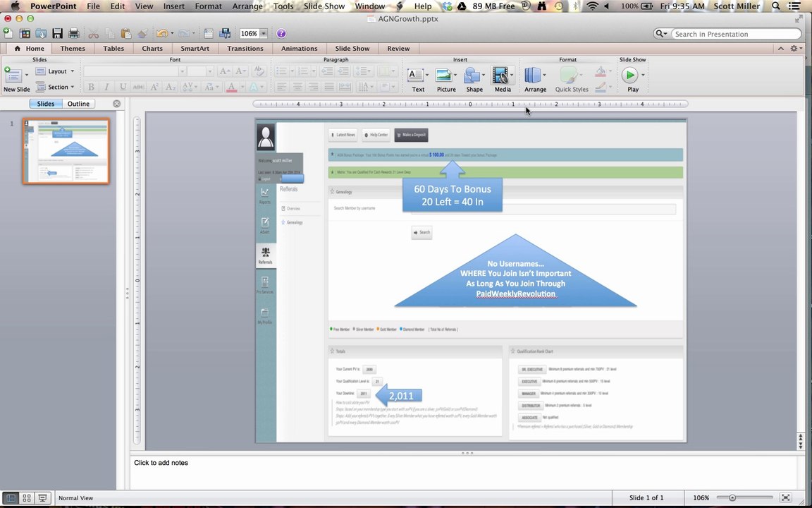Open New Slide layout arrow

pos(26,75)
